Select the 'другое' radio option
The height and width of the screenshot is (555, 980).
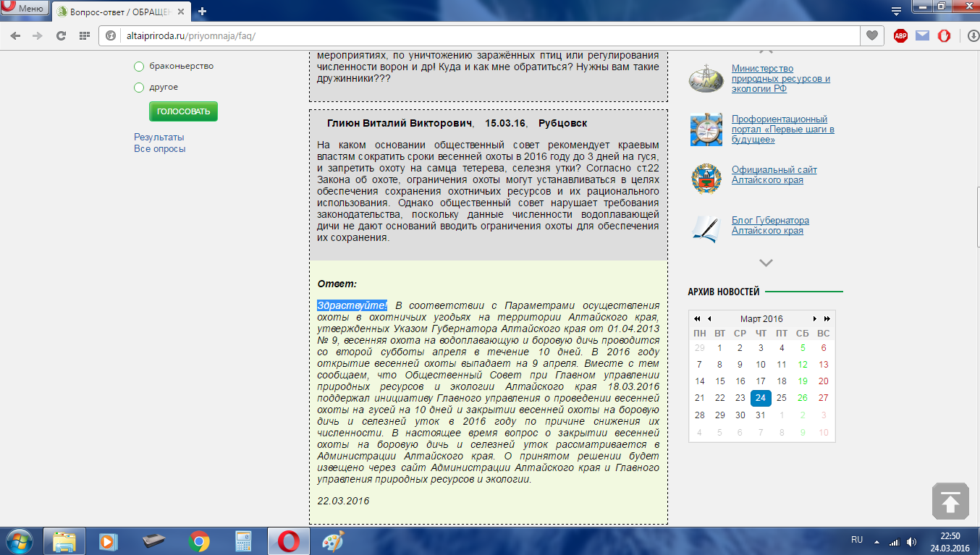139,88
